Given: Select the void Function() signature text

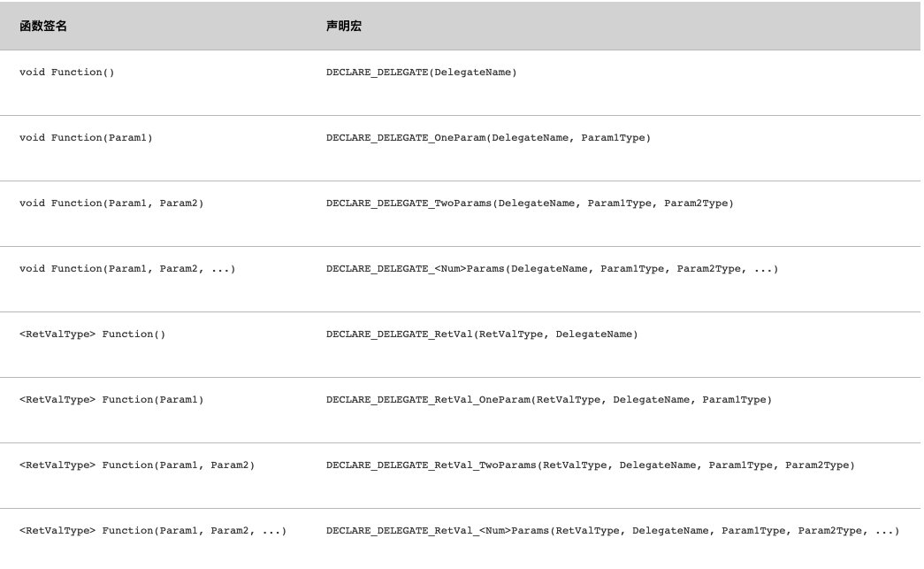Looking at the screenshot, I should 66,72.
